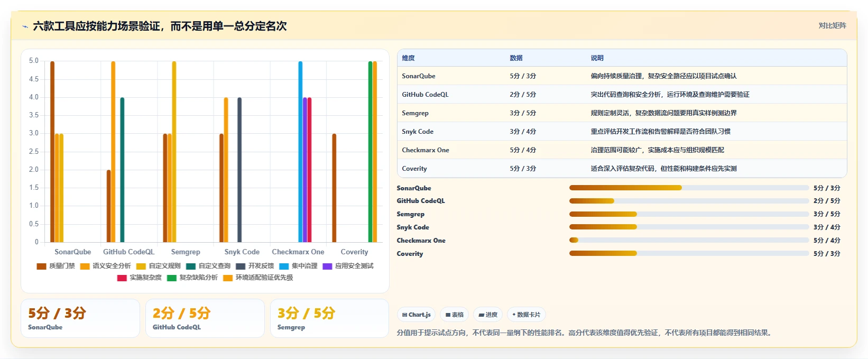Open the Semgrep 3分 / 5分 summary card

[x=329, y=318]
